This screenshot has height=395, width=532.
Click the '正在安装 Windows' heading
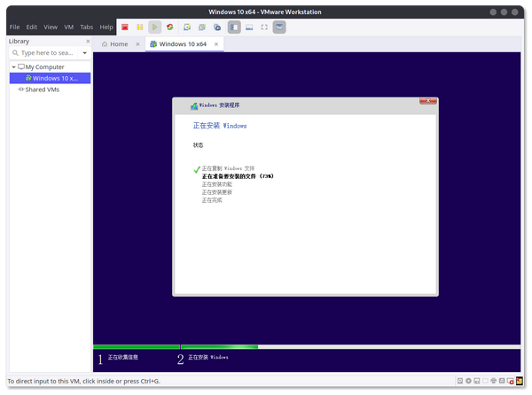[220, 126]
